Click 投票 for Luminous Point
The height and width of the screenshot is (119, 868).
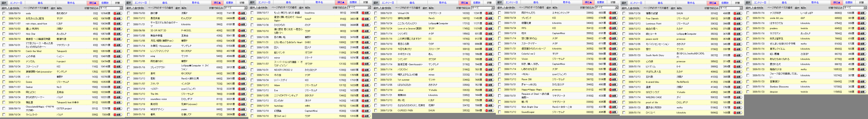(737, 24)
